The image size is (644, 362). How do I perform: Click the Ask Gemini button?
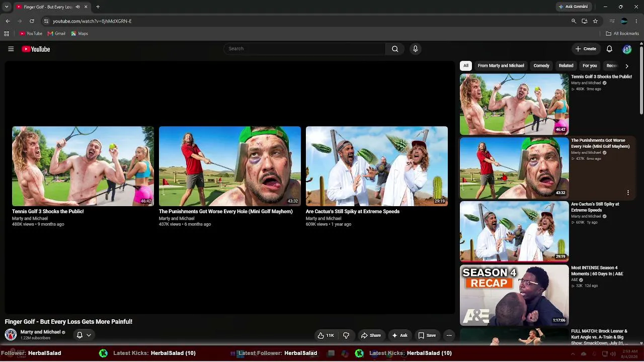573,7
